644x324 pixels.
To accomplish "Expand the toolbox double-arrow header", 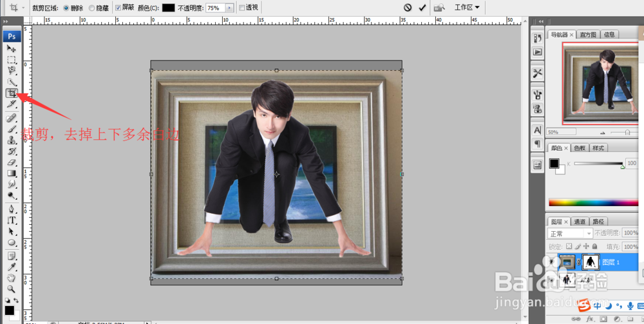I will pos(6,21).
